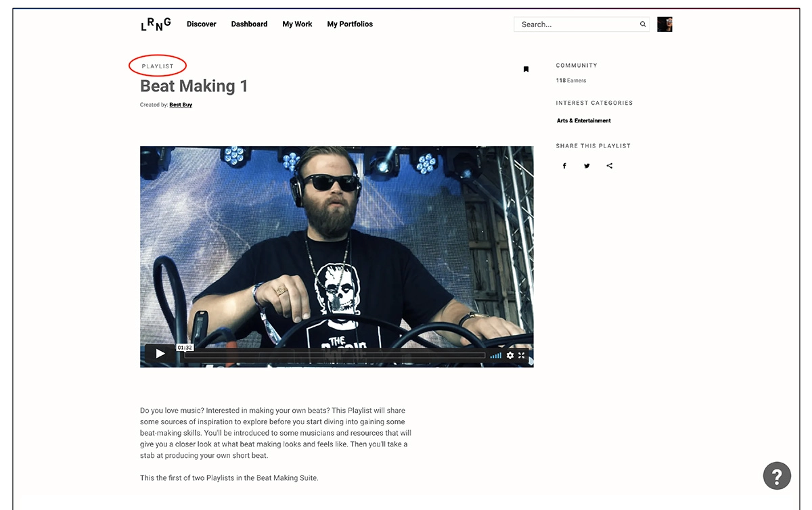Share the playlist on Facebook
Screen dimensions: 812x510
pos(564,166)
